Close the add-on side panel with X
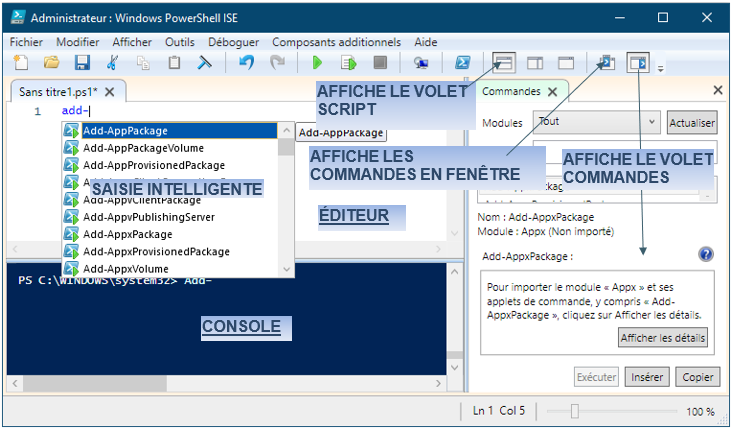 [718, 90]
